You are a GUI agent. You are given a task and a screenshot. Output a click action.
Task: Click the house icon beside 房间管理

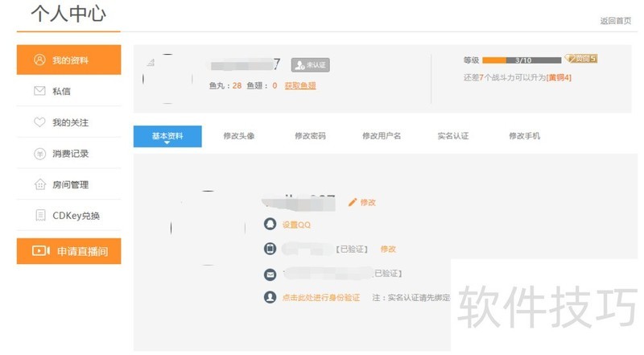[x=39, y=184]
